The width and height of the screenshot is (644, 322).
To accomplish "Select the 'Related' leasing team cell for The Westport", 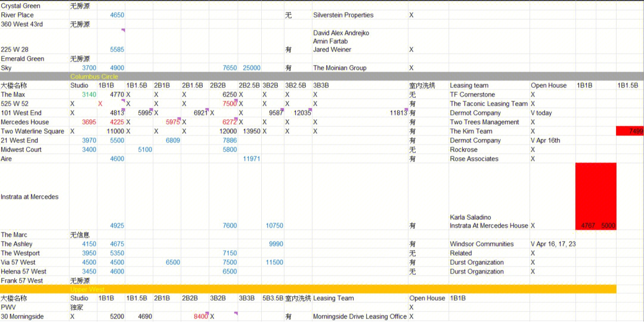I will (x=460, y=253).
